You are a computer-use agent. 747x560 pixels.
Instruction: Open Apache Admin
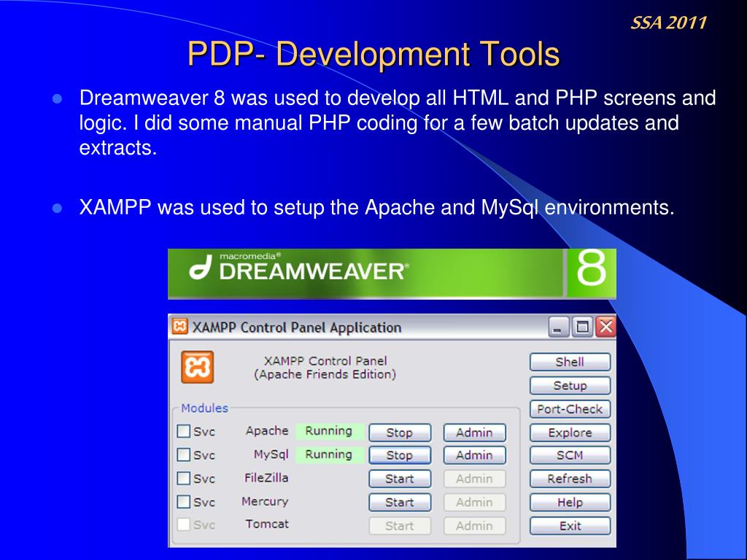pos(474,432)
